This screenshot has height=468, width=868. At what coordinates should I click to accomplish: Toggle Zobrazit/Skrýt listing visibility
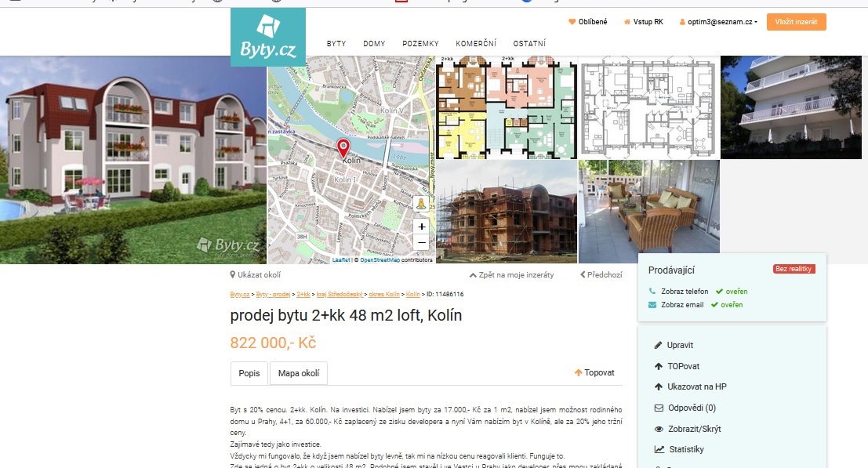click(688, 429)
